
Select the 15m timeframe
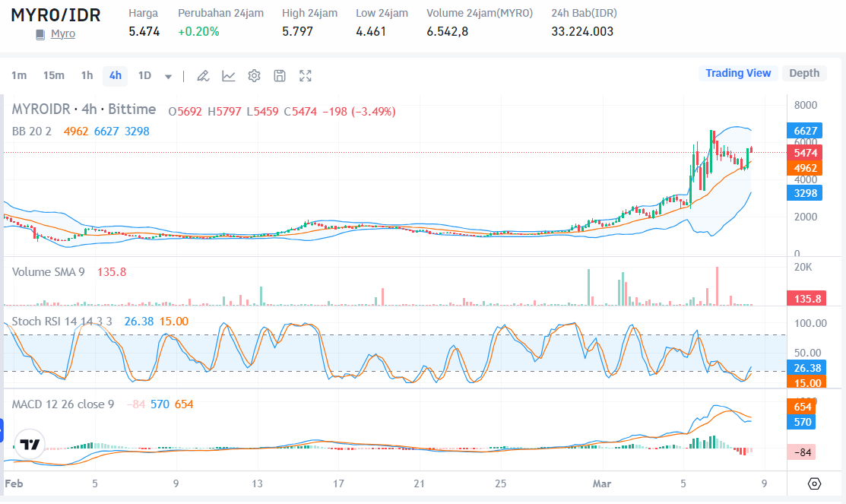(54, 75)
